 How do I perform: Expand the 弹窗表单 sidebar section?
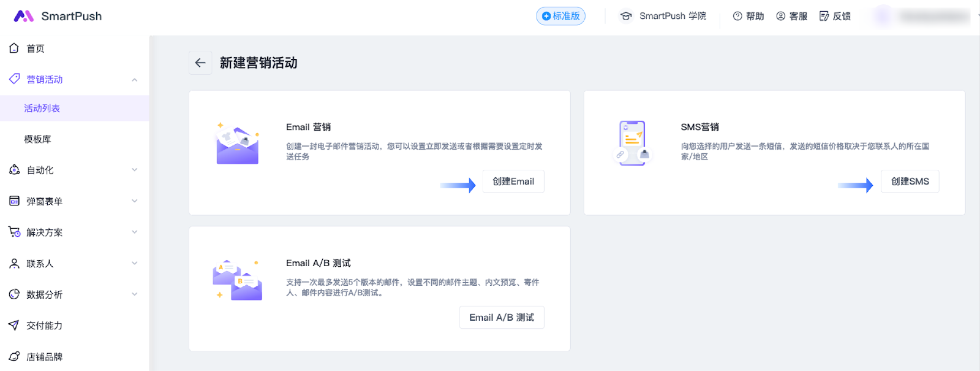[x=134, y=201]
